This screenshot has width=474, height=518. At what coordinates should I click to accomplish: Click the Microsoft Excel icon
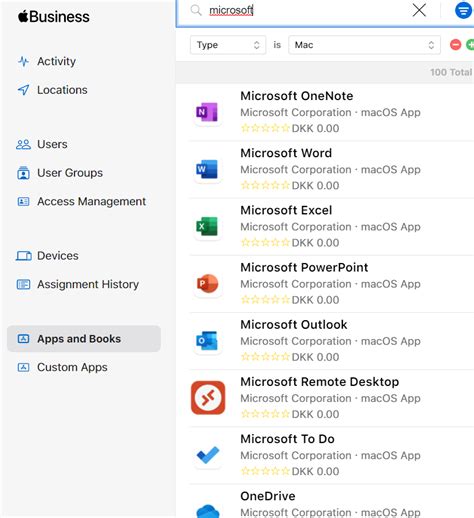(x=207, y=226)
